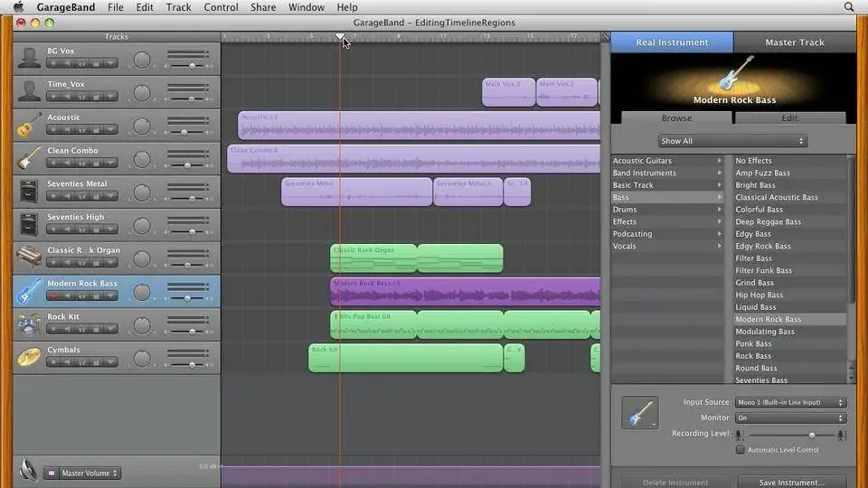This screenshot has width=868, height=488.
Task: Open the Control menu
Action: pos(221,7)
